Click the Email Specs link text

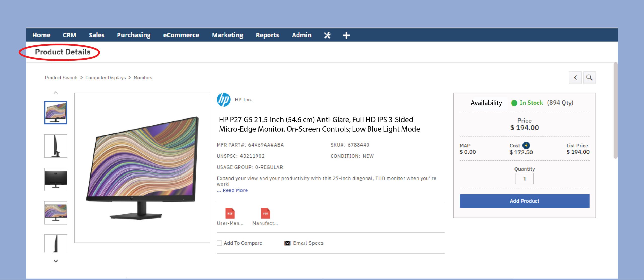click(308, 243)
